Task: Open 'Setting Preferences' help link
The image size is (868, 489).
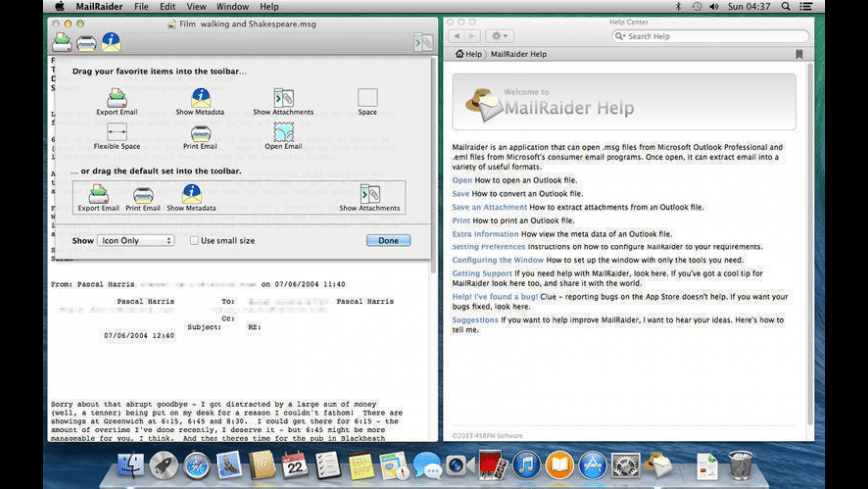Action: [488, 246]
